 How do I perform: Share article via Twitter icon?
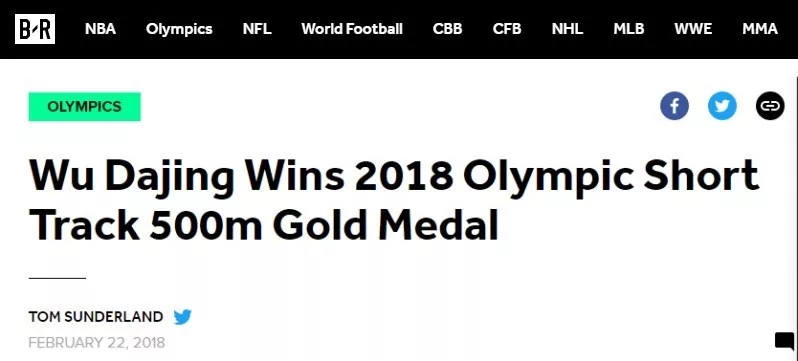tap(722, 106)
